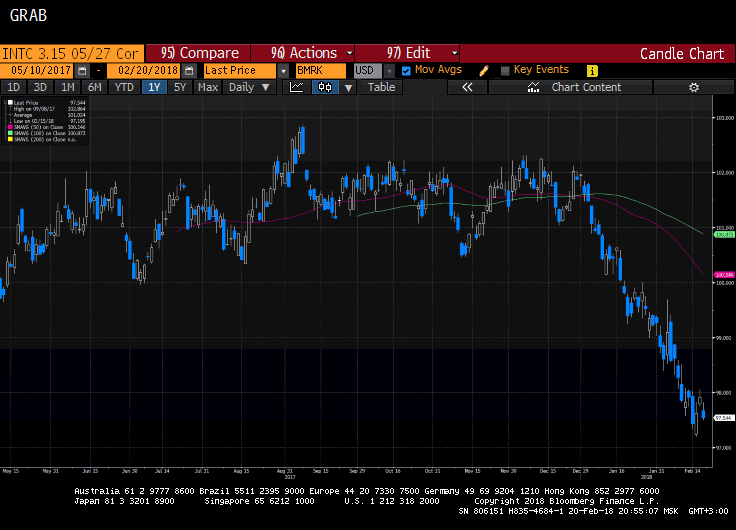Click the Candle Chart title text

tap(682, 54)
